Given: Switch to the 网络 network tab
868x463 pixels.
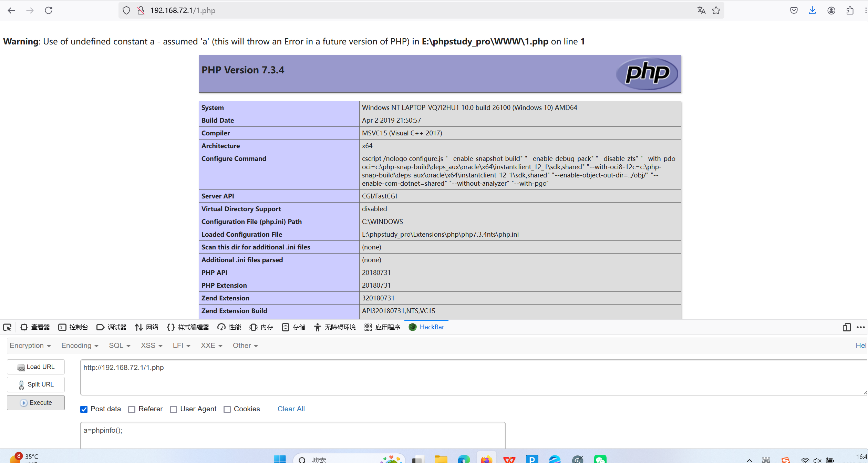Looking at the screenshot, I should [x=147, y=327].
